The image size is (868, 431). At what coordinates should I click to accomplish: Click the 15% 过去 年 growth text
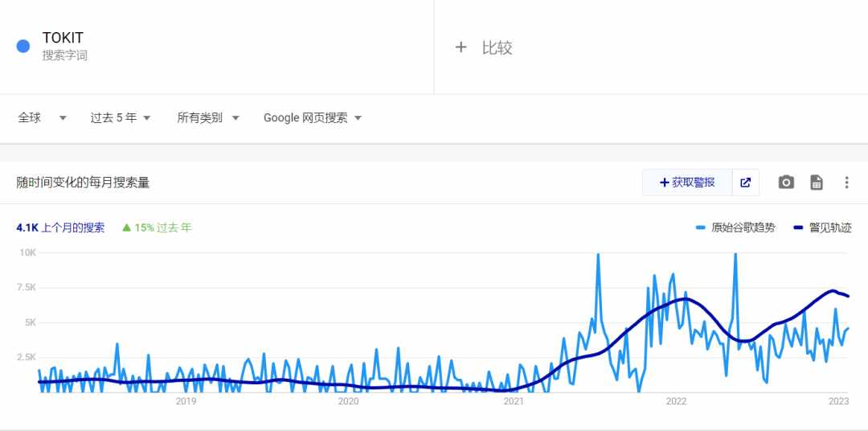coord(157,228)
